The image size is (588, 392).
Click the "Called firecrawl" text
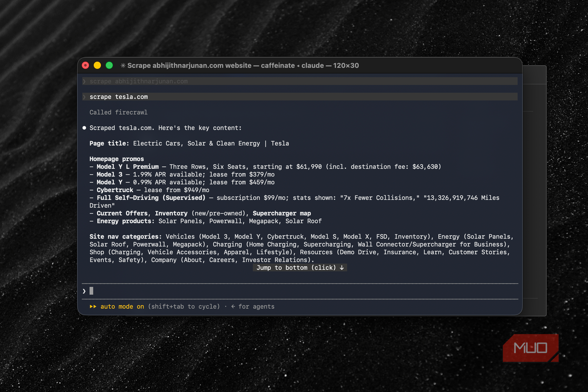[x=119, y=112]
